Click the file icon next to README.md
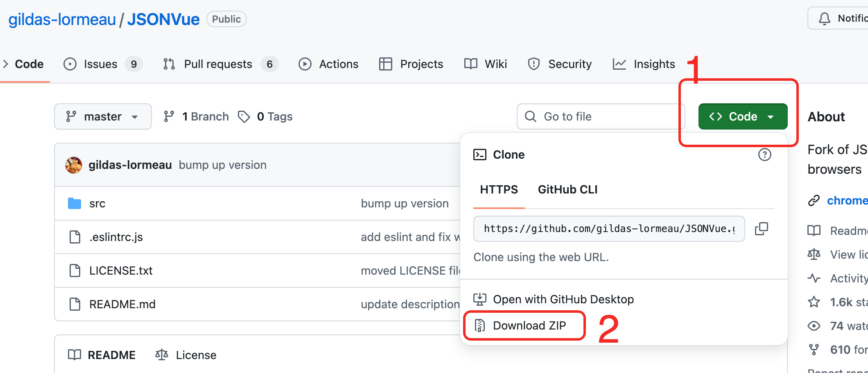The height and width of the screenshot is (373, 868). click(75, 304)
